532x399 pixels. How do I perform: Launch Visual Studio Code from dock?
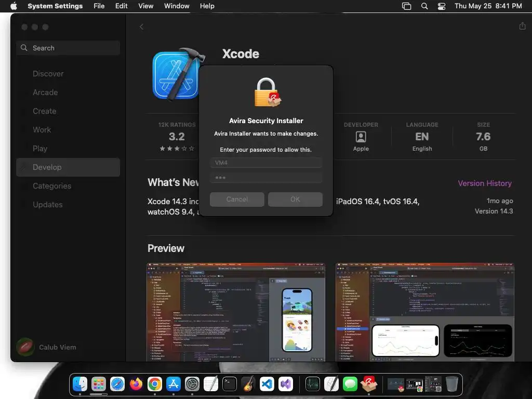pyautogui.click(x=267, y=384)
